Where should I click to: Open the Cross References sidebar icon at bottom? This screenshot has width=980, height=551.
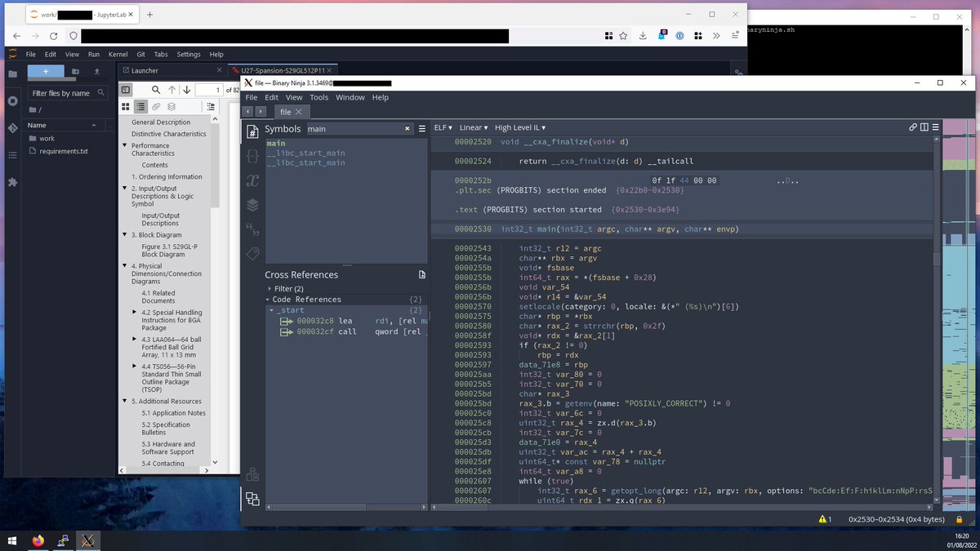252,499
